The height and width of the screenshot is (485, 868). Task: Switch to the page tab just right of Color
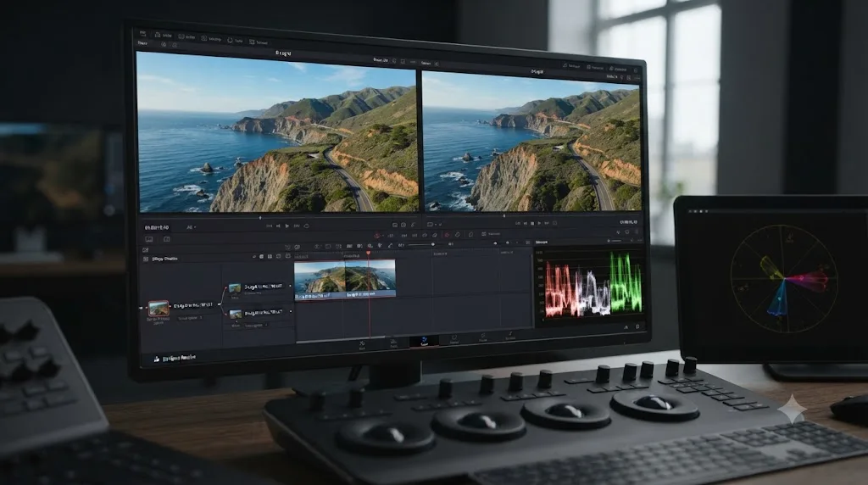pyautogui.click(x=454, y=339)
